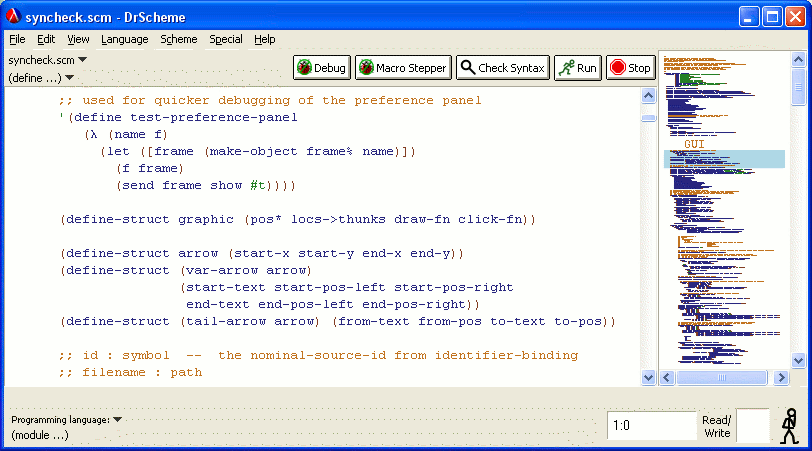Click the 'define-struct graphic' line
Screen dimensions: 812x451
pos(298,220)
